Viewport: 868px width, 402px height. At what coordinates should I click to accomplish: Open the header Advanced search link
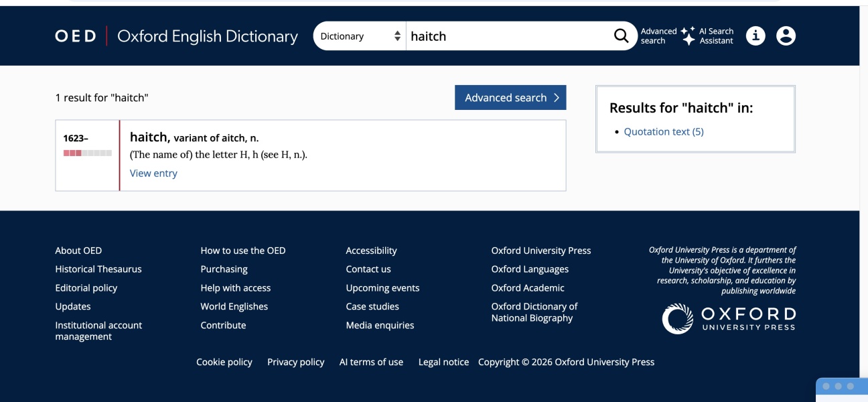658,36
